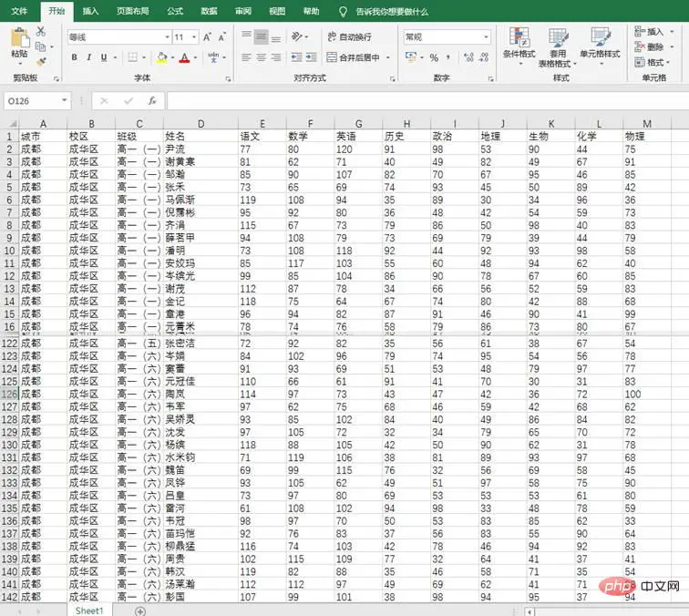Image resolution: width=689 pixels, height=616 pixels.
Task: Click the formula bar input
Action: 427,101
